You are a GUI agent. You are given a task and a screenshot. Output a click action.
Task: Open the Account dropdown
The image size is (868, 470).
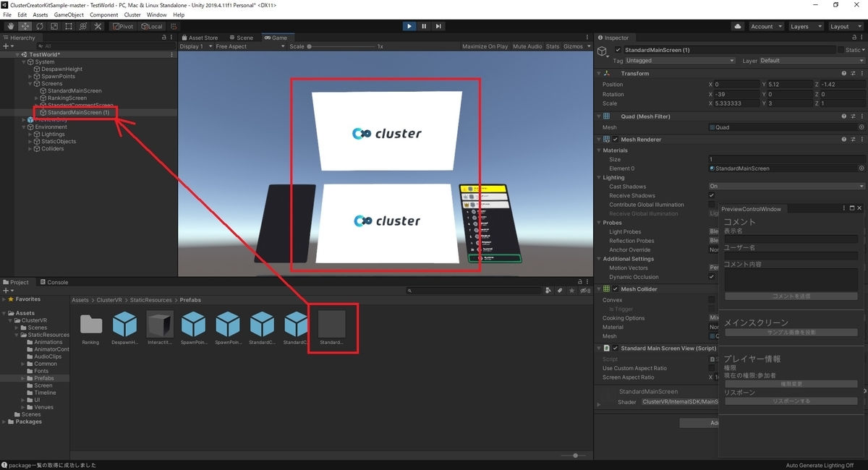(x=765, y=27)
